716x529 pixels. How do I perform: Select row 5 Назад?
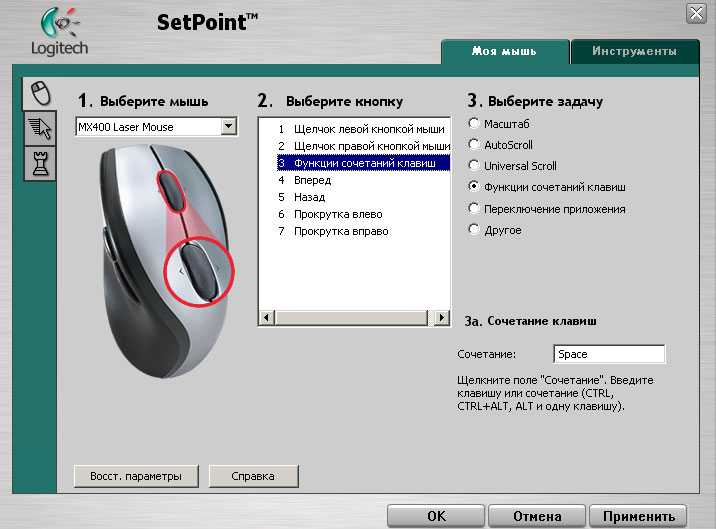point(363,197)
